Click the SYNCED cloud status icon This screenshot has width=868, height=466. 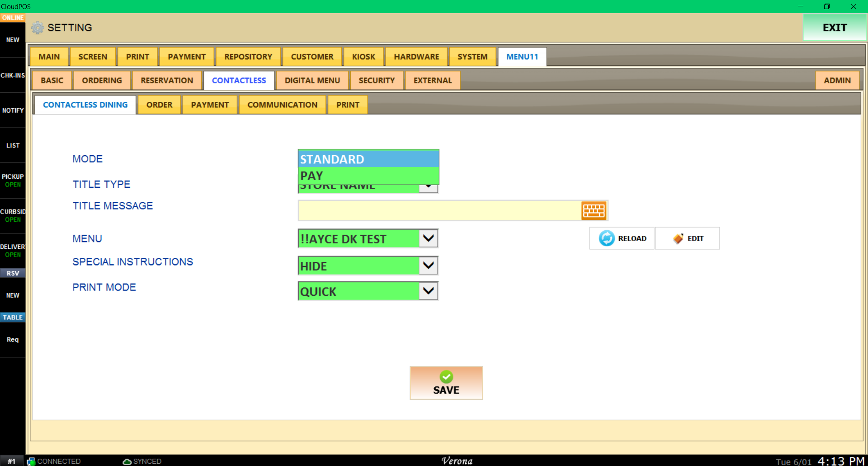tap(127, 461)
